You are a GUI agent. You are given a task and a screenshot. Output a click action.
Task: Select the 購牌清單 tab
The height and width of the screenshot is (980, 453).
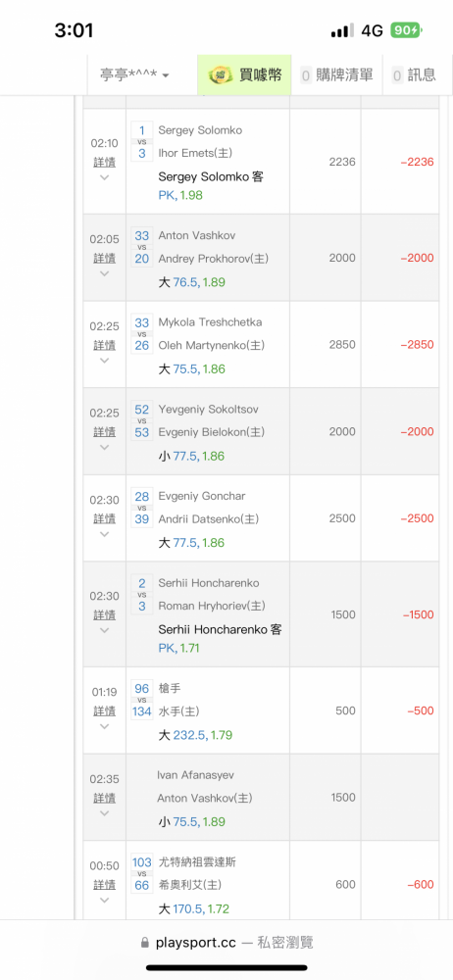[336, 75]
